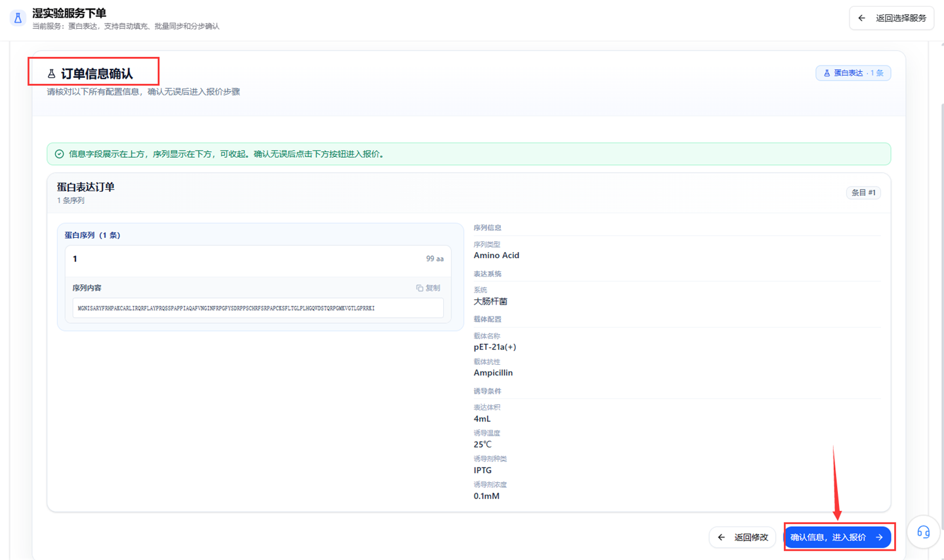
Task: Click the green check-circle icon in the info banner
Action: [x=60, y=154]
